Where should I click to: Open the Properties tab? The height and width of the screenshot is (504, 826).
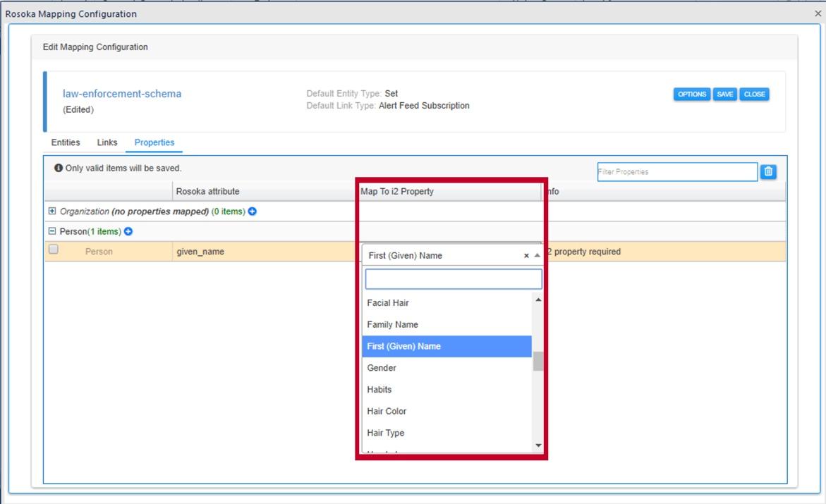point(154,142)
